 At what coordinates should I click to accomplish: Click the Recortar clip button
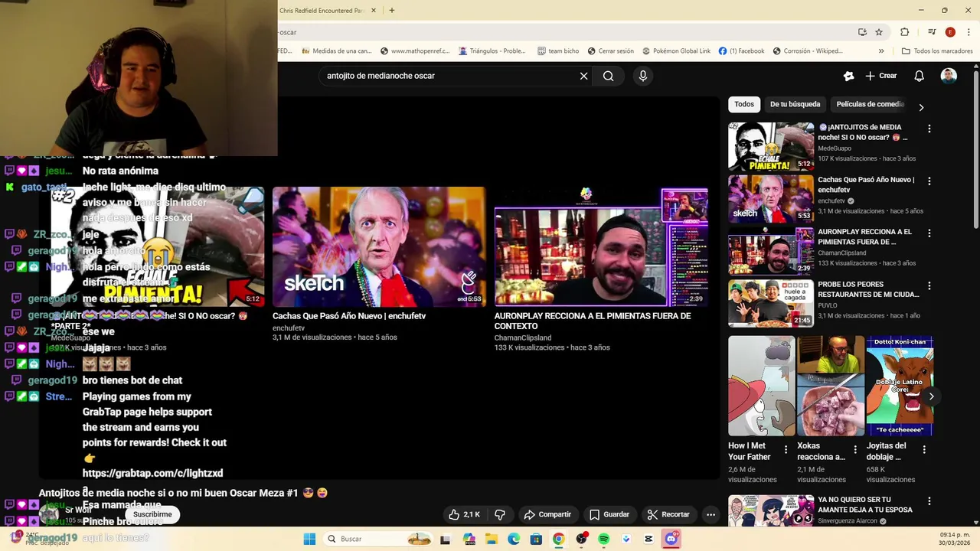pos(668,514)
